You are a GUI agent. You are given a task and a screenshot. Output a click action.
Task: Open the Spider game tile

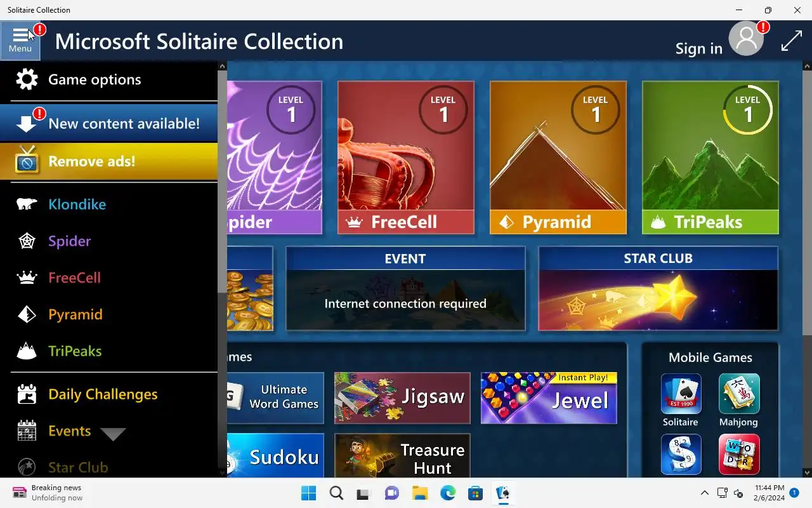[275, 157]
